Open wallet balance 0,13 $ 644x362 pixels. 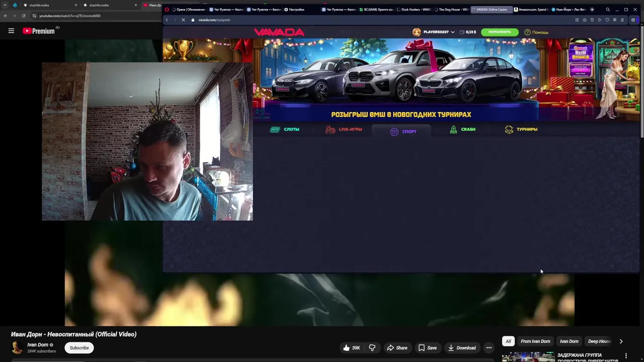click(x=468, y=32)
